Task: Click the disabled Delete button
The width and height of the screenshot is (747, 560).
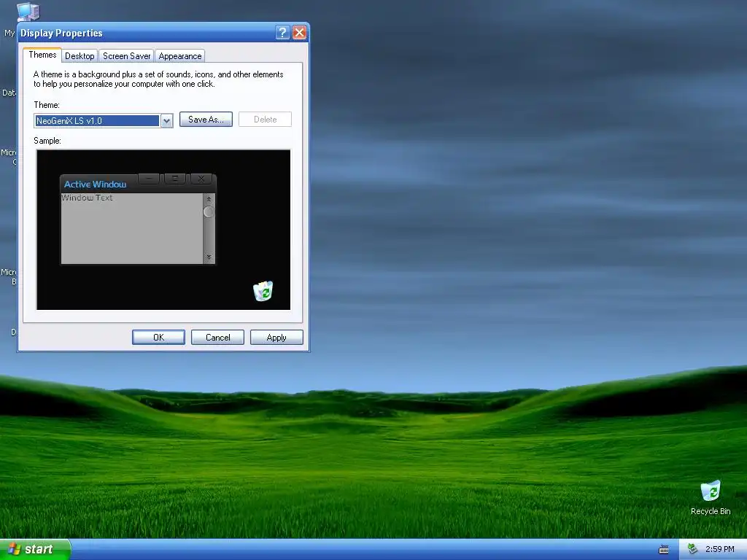Action: point(265,120)
